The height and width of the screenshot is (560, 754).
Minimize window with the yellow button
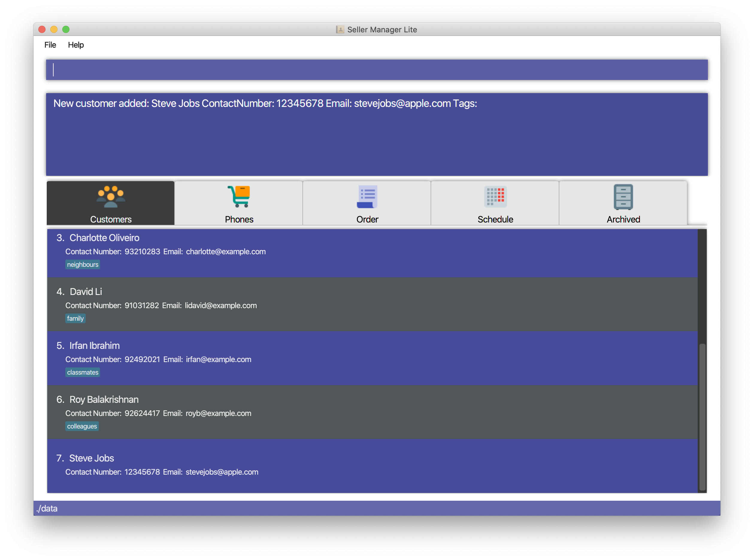(54, 29)
